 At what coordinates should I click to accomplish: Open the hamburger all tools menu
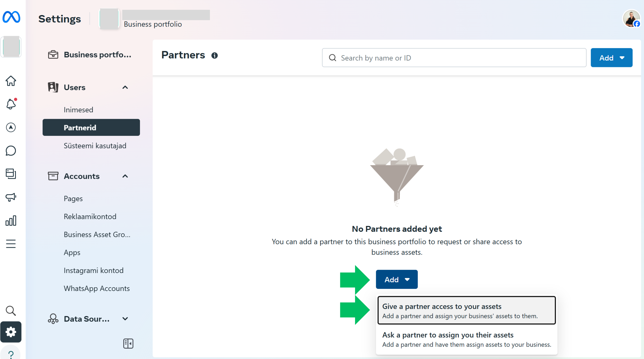[11, 244]
